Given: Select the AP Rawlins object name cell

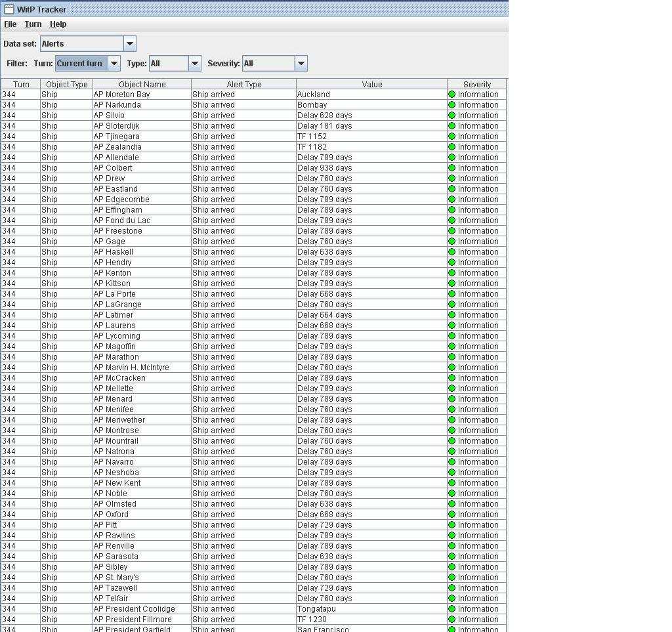Looking at the screenshot, I should 142,535.
